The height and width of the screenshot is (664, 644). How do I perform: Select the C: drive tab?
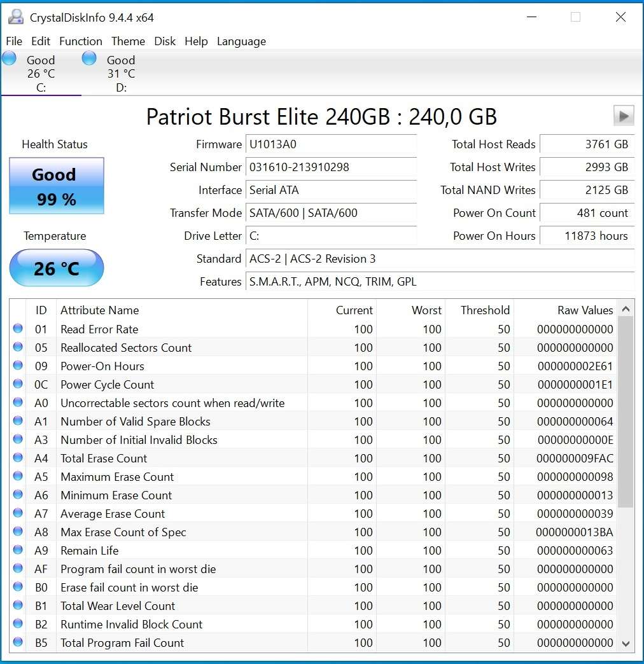(x=41, y=74)
